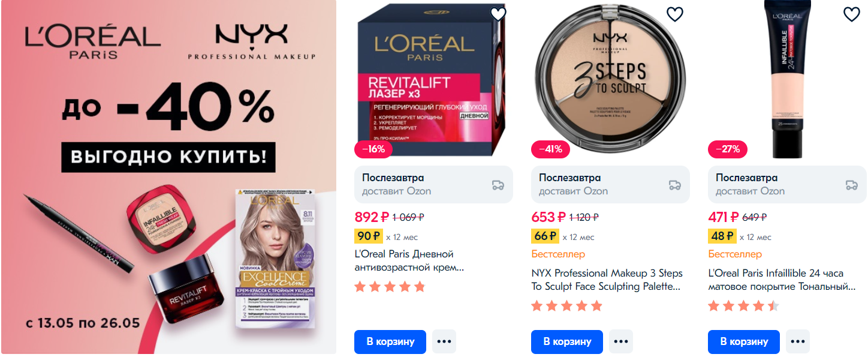Image resolution: width=868 pixels, height=357 pixels.
Task: Toggle favorite heart on NYX sculpting palette
Action: tap(675, 14)
